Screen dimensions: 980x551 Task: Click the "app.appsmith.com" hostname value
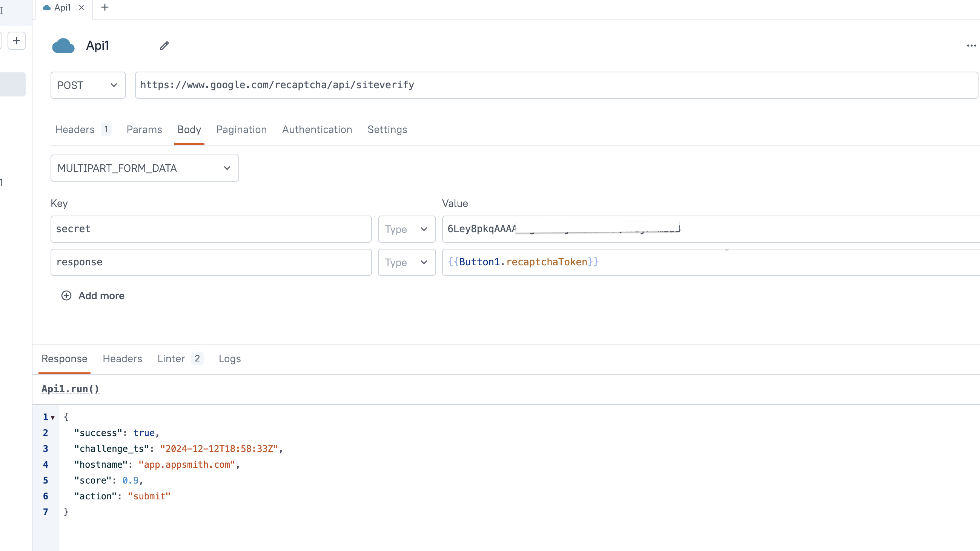click(x=186, y=465)
